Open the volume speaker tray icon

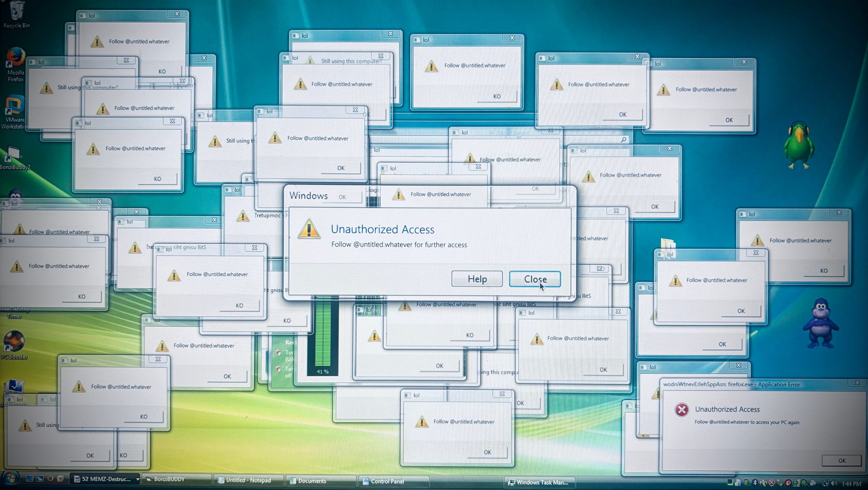tap(834, 483)
